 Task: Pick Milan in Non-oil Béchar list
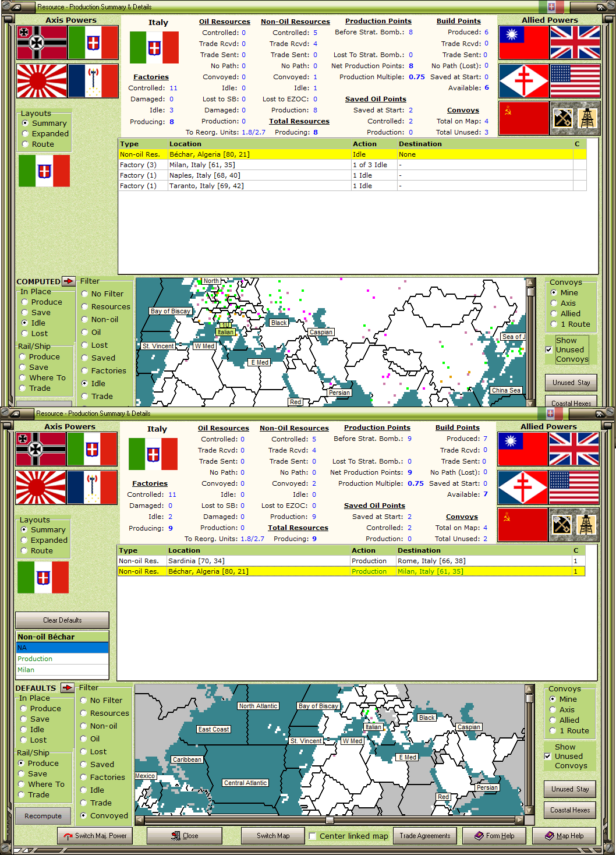click(62, 670)
